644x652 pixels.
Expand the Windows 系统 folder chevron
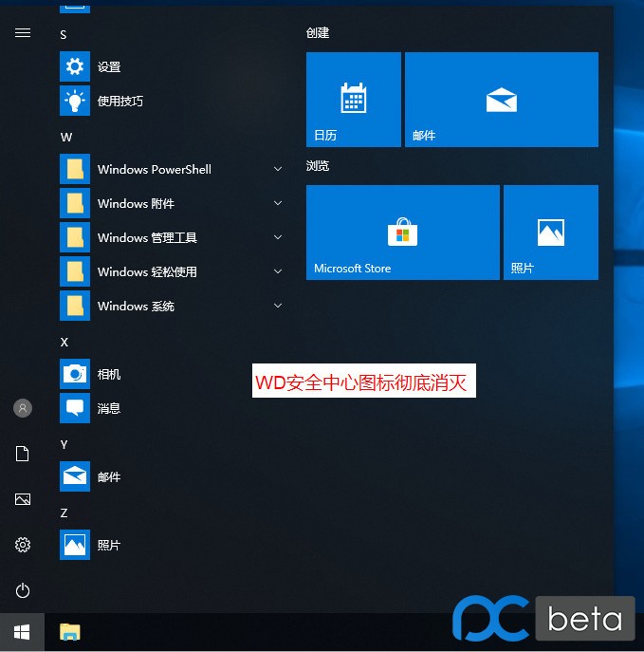278,306
